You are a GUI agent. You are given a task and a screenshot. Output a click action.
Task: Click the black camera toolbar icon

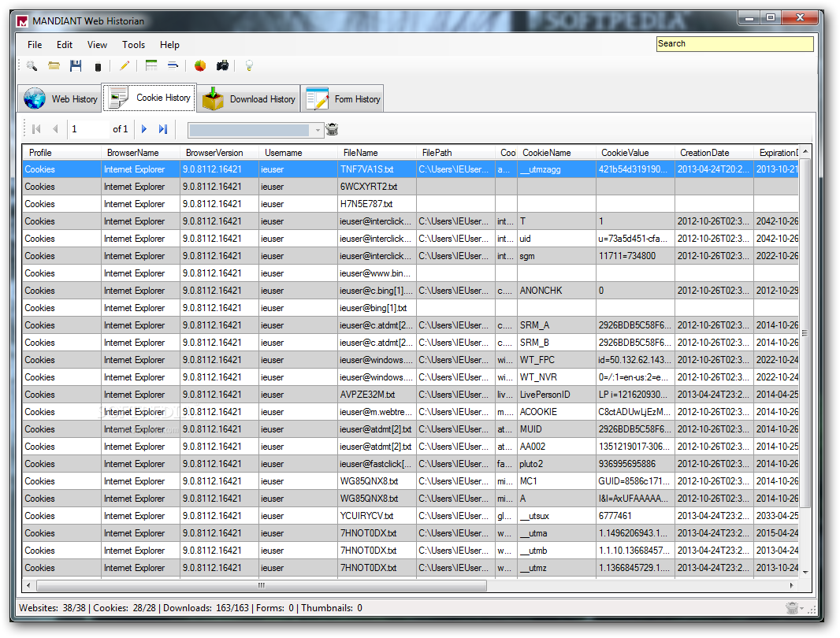click(x=222, y=66)
